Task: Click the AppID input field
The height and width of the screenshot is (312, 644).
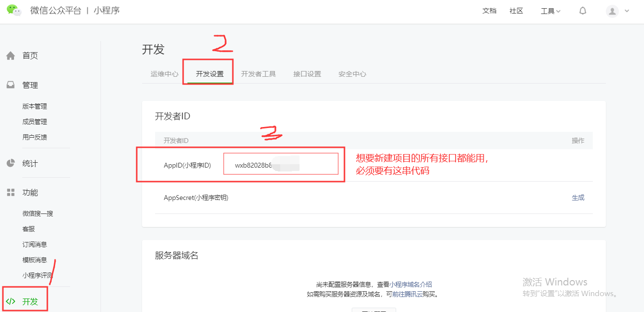Action: tap(281, 164)
